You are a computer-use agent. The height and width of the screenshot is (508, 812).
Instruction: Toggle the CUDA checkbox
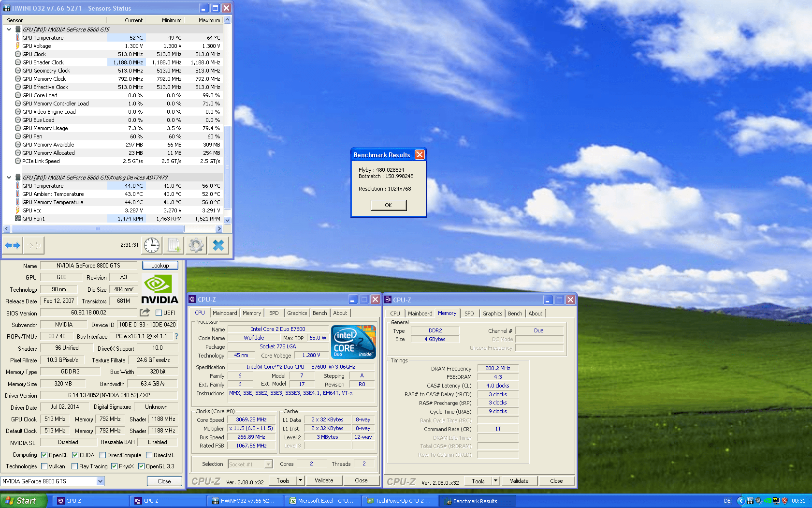click(x=75, y=455)
